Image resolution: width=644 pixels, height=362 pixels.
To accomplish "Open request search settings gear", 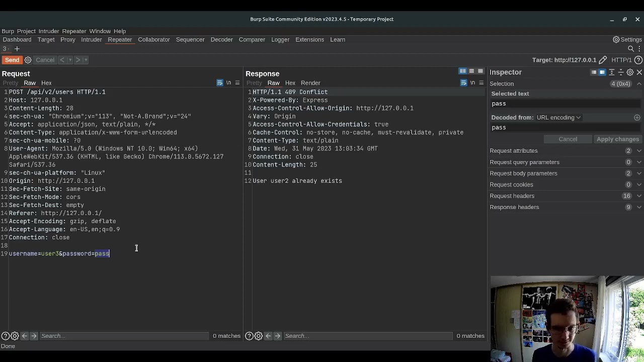I will click(15, 336).
